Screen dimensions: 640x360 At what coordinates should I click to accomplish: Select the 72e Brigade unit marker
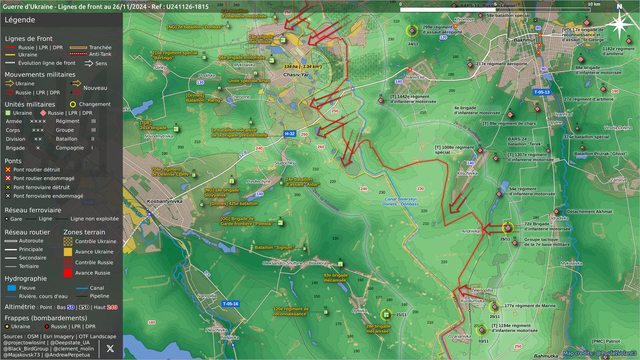pos(507,227)
